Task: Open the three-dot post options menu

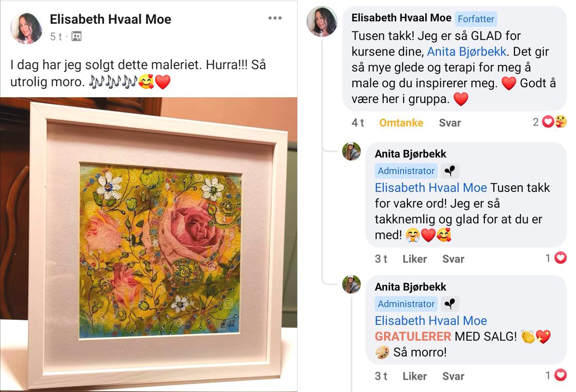Action: pyautogui.click(x=275, y=18)
